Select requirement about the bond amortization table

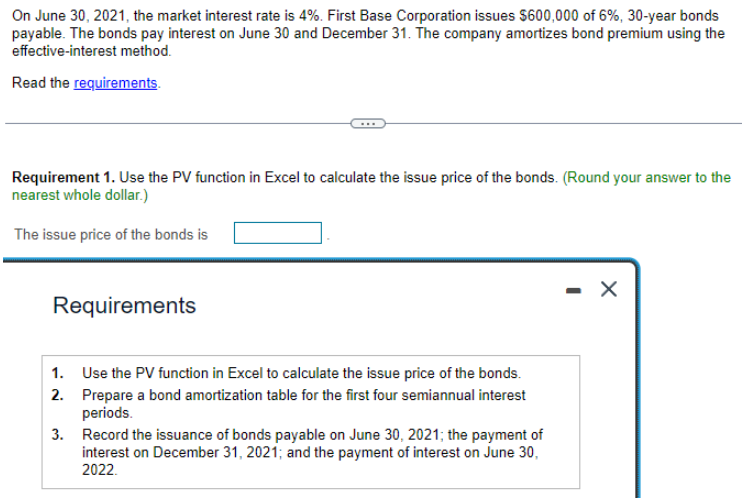[x=304, y=404]
